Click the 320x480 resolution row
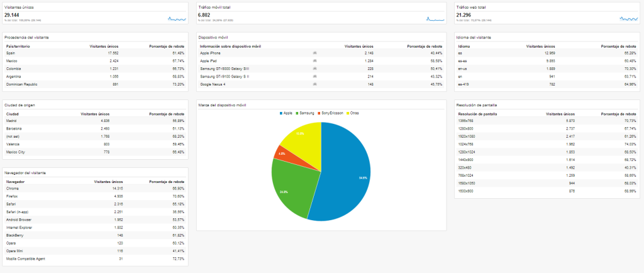This screenshot has width=644, height=273. pos(548,167)
